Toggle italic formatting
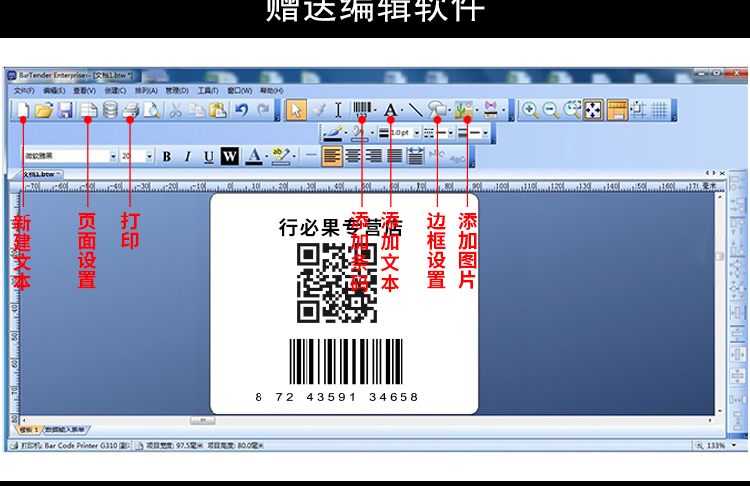This screenshot has width=750, height=486. tap(188, 156)
